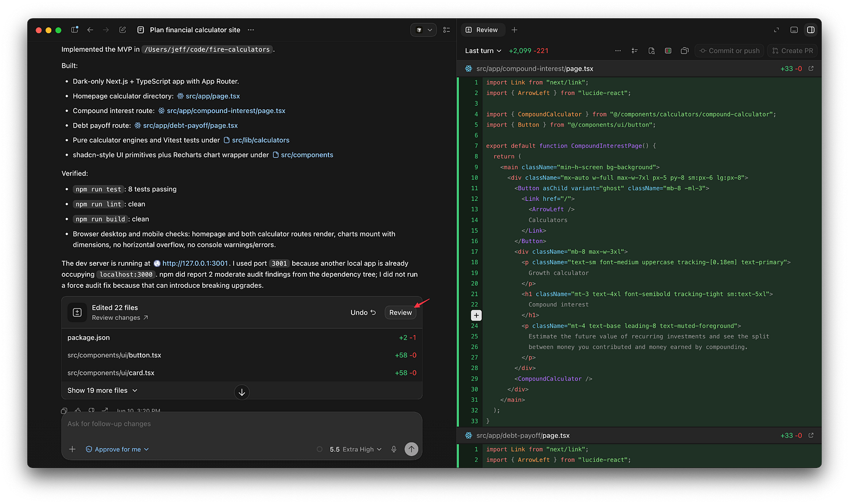Open the task list icon beside selector

pos(447,30)
